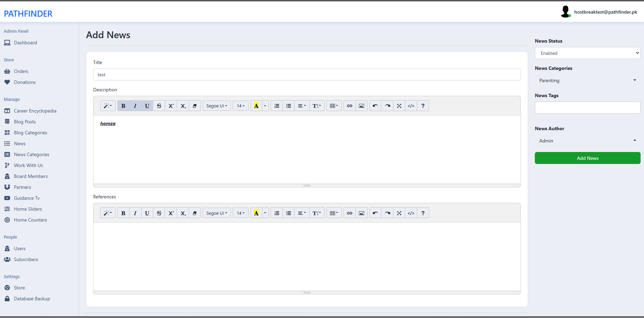Click the PATHFINDER logo link
The height and width of the screenshot is (318, 644).
(28, 14)
